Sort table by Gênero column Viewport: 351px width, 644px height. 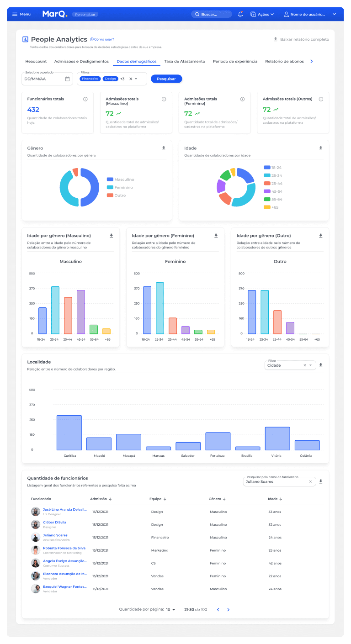point(218,499)
